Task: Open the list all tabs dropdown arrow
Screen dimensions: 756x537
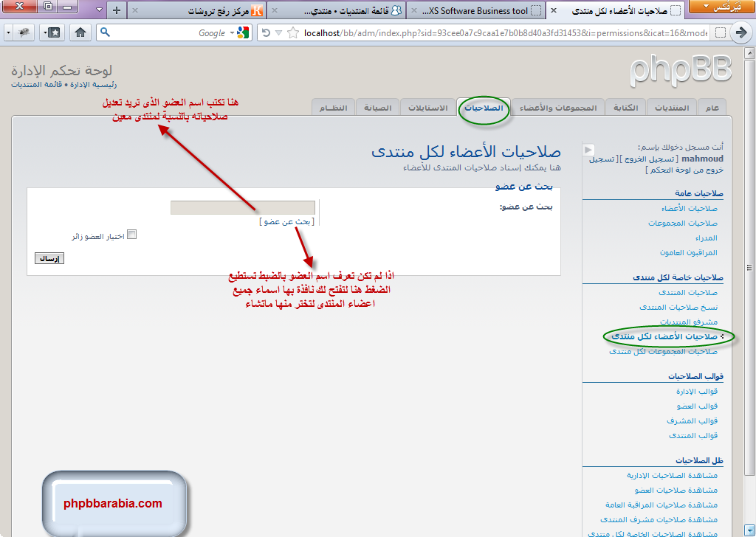Action: tap(99, 10)
